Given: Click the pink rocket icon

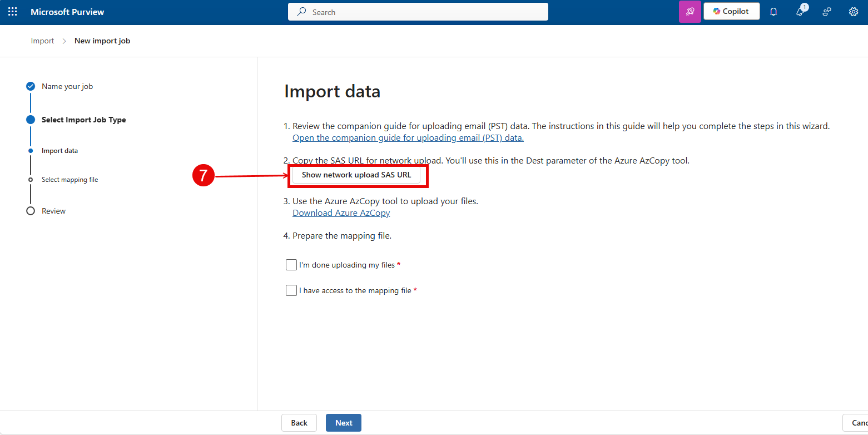Looking at the screenshot, I should (x=690, y=12).
